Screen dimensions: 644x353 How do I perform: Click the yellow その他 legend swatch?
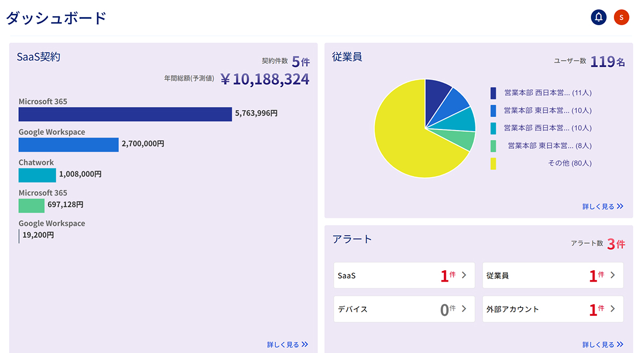point(493,163)
